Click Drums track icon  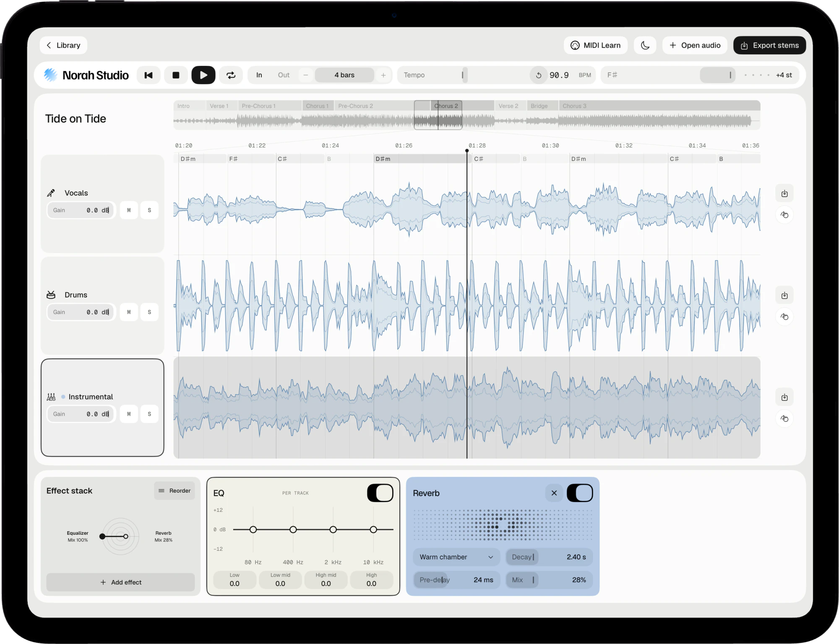click(51, 295)
